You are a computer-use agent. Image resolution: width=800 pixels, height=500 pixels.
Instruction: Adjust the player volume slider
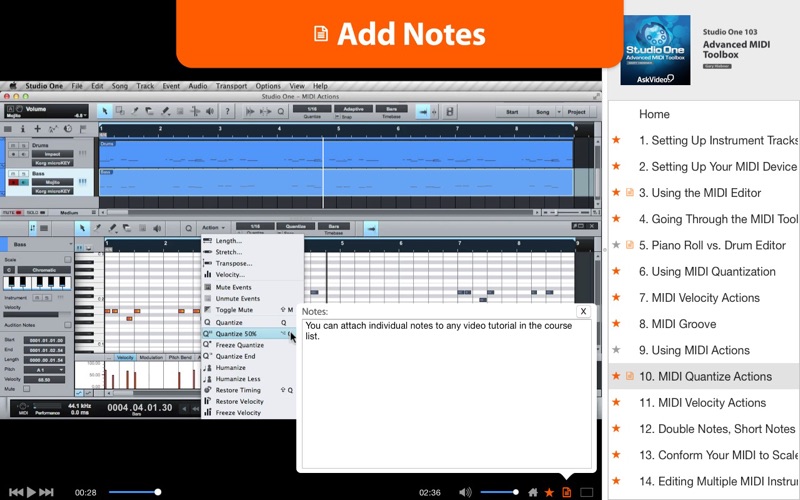coord(499,492)
